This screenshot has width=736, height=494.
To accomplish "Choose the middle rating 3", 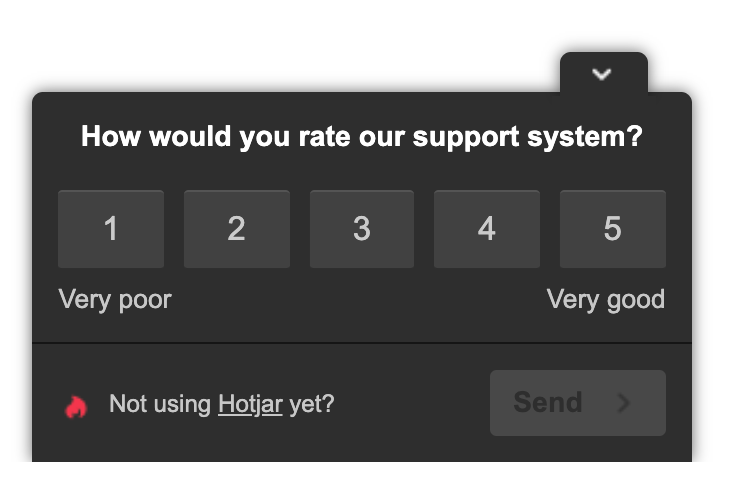I will point(362,229).
